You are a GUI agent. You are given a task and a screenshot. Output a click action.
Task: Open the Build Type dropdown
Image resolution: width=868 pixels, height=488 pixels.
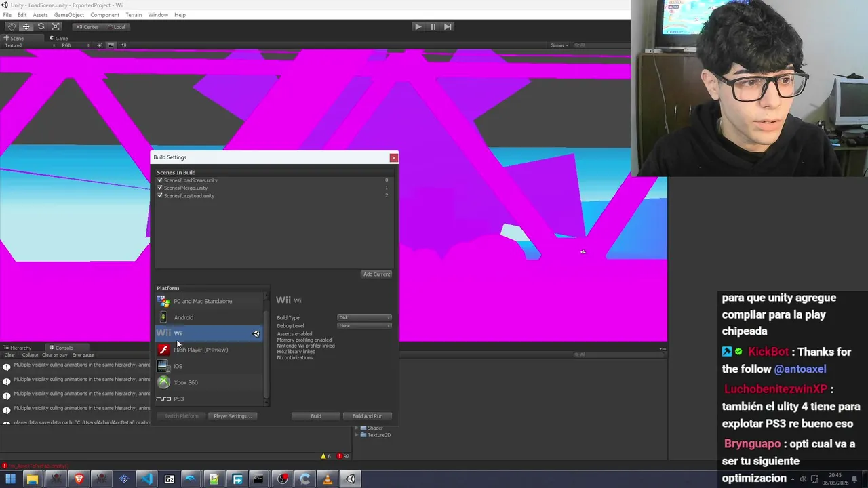click(x=365, y=318)
